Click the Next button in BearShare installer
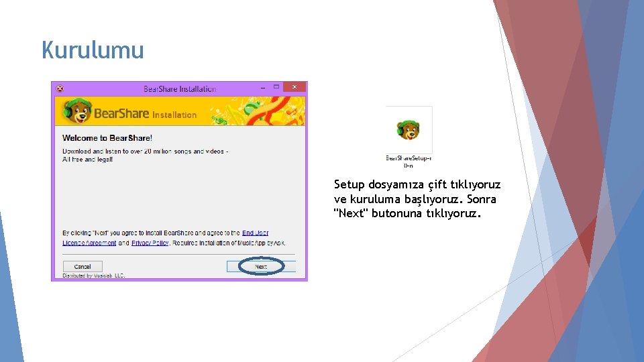The height and width of the screenshot is (362, 644). (x=261, y=266)
